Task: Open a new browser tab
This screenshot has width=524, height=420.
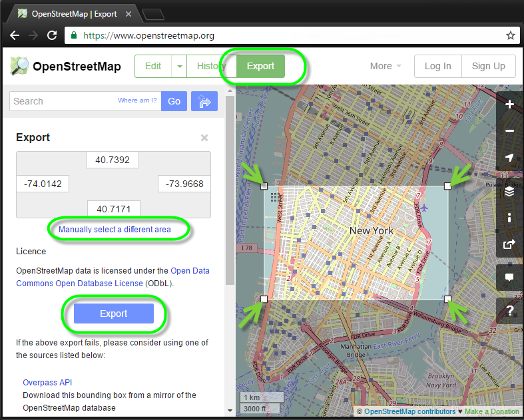Action: click(x=153, y=15)
